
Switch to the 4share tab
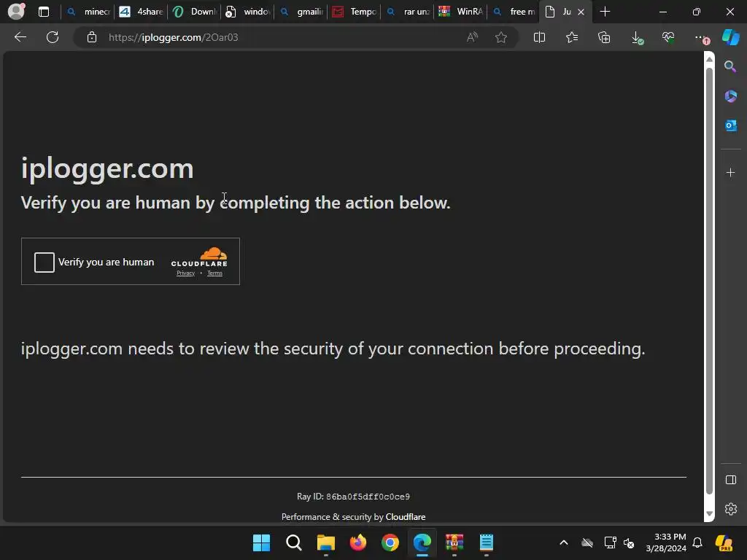click(141, 12)
